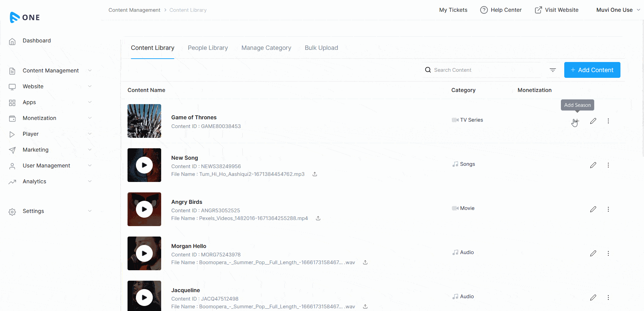Switch to the Manage Category tab
Screen dimensions: 644x311
266,48
